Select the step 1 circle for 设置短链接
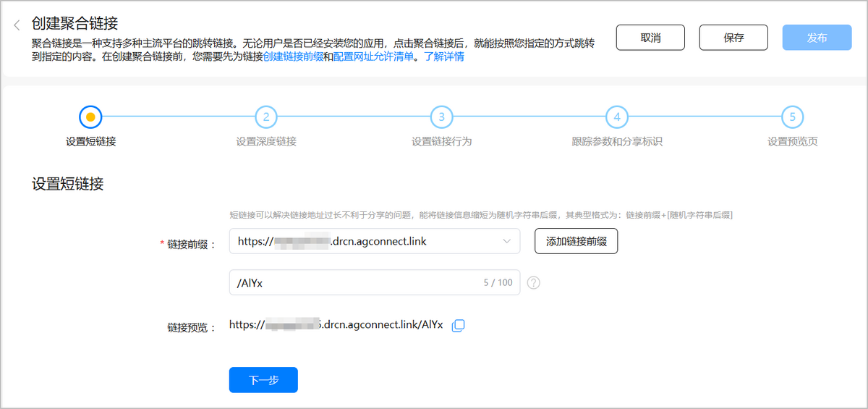 [90, 117]
